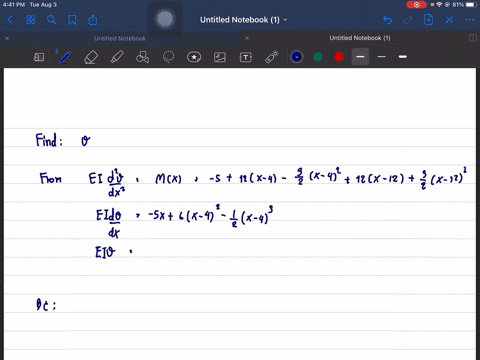
Task: Select the Eraser tool
Action: (91, 57)
